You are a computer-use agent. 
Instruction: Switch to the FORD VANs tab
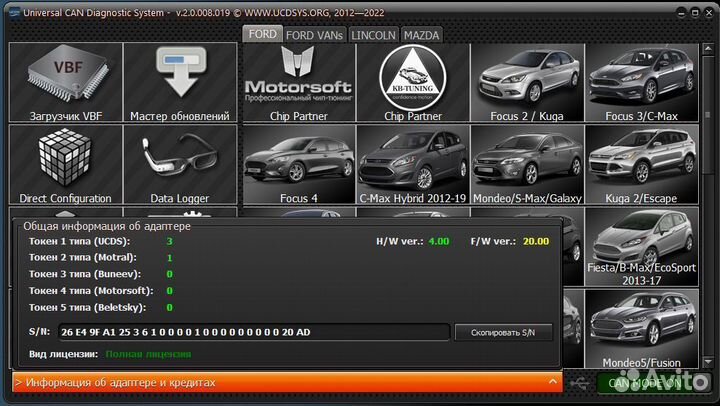pyautogui.click(x=315, y=34)
